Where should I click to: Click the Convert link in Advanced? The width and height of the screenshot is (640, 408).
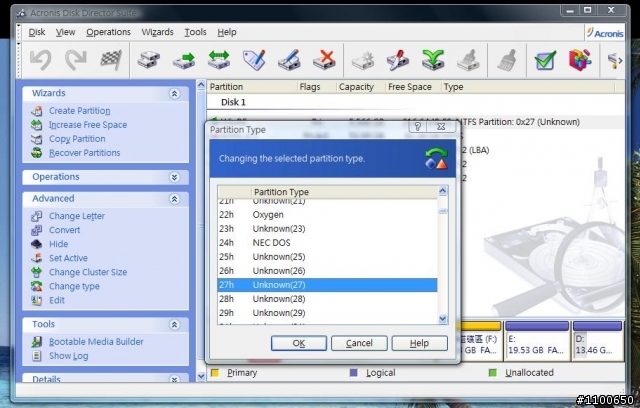tap(64, 230)
